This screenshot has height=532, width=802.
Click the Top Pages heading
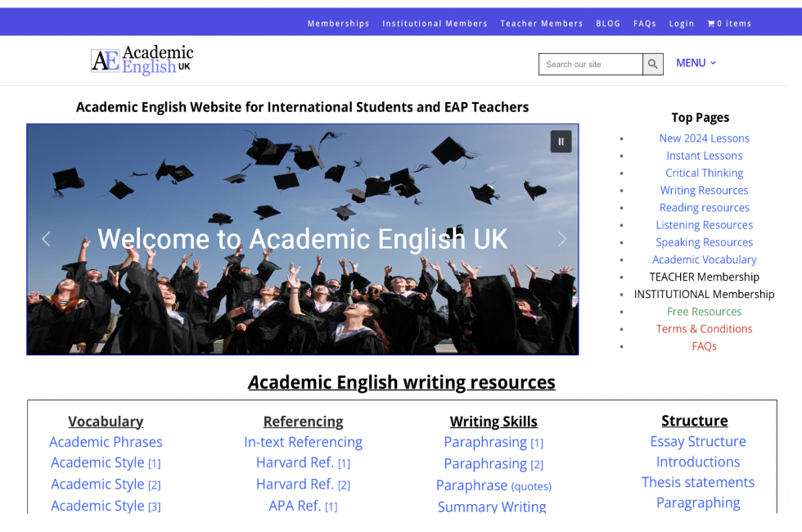[x=701, y=118]
